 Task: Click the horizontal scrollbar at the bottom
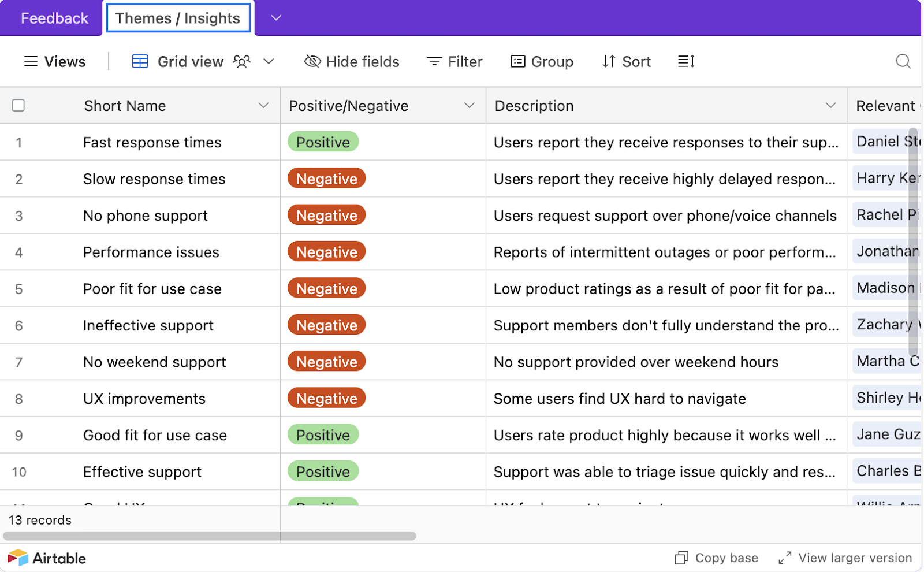click(x=209, y=536)
